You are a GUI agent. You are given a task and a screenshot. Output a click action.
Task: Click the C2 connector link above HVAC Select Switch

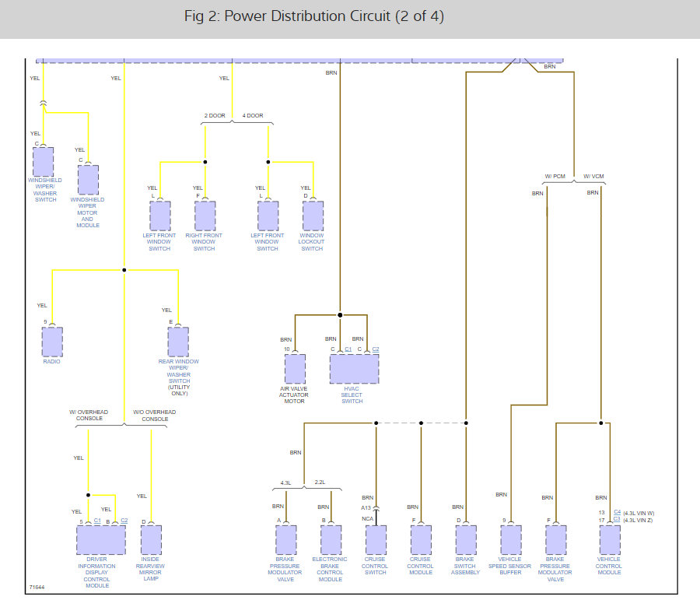coord(376,349)
